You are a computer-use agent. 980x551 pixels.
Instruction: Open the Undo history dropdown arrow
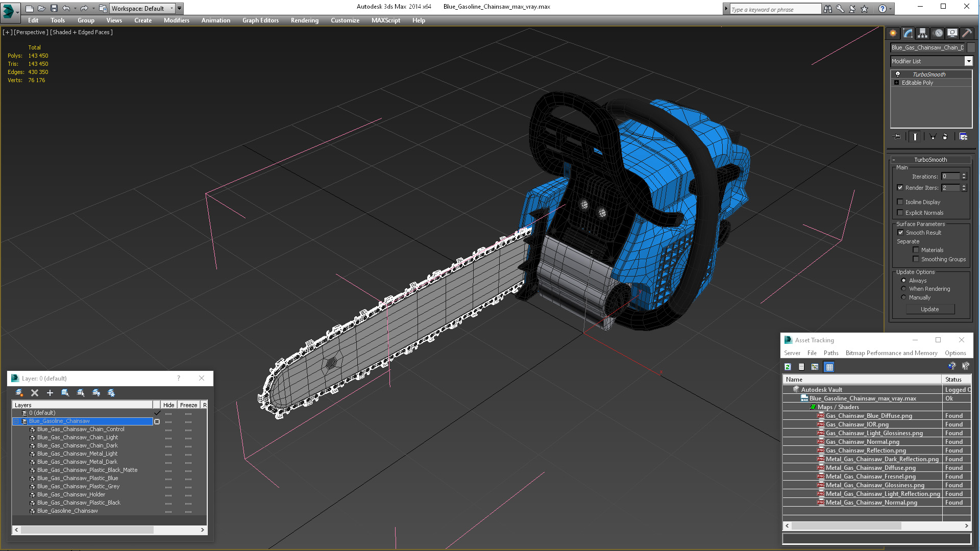(x=75, y=8)
